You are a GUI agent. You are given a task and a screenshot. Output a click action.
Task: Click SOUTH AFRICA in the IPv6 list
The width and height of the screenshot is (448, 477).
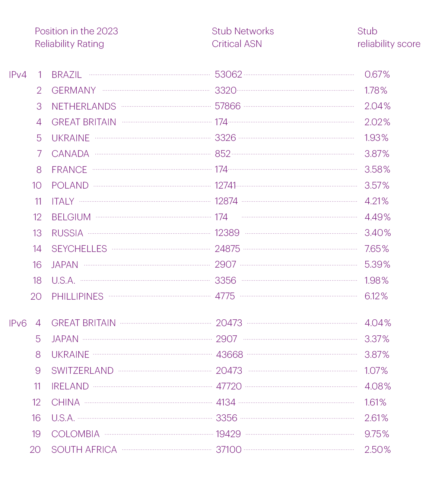(x=84, y=450)
